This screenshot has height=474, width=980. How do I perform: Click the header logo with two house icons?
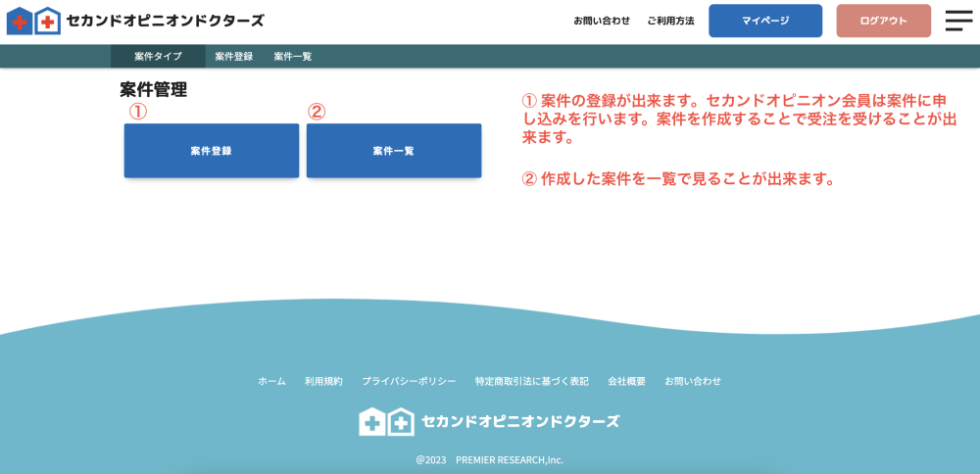pos(33,21)
